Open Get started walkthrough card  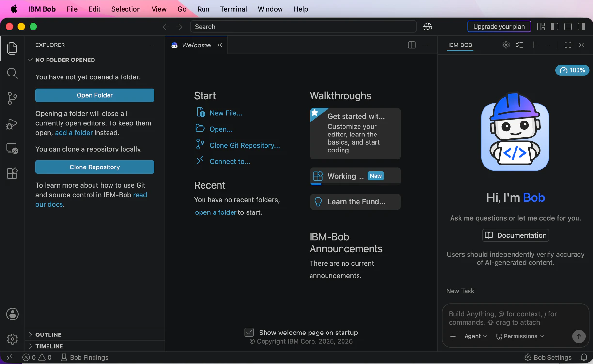[355, 134]
